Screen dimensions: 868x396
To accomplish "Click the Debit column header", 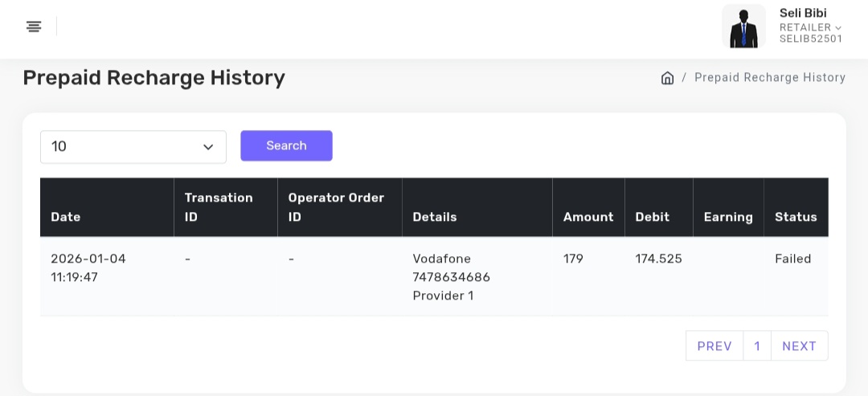I will [652, 217].
